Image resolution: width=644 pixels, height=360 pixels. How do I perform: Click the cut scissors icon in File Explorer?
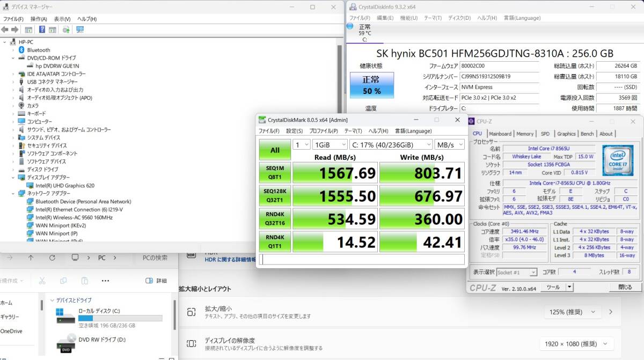(x=42, y=281)
